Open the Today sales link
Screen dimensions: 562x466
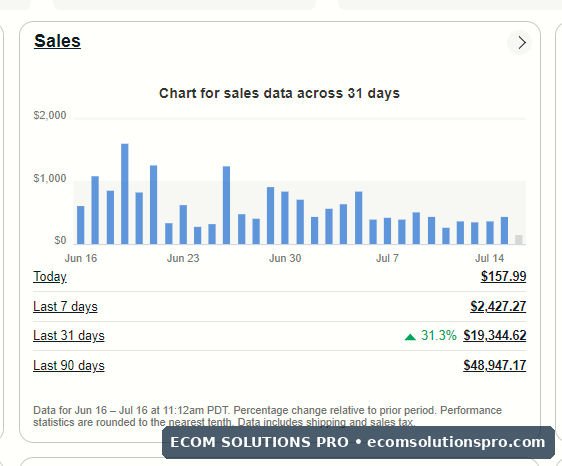coord(50,277)
